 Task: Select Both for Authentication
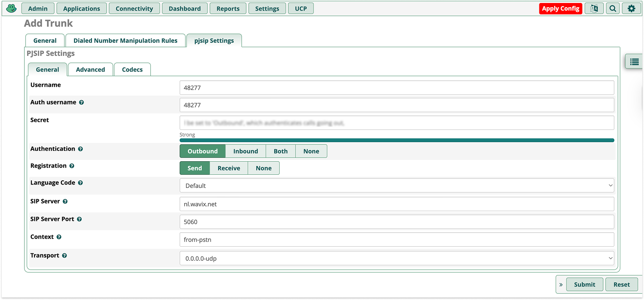pyautogui.click(x=280, y=151)
